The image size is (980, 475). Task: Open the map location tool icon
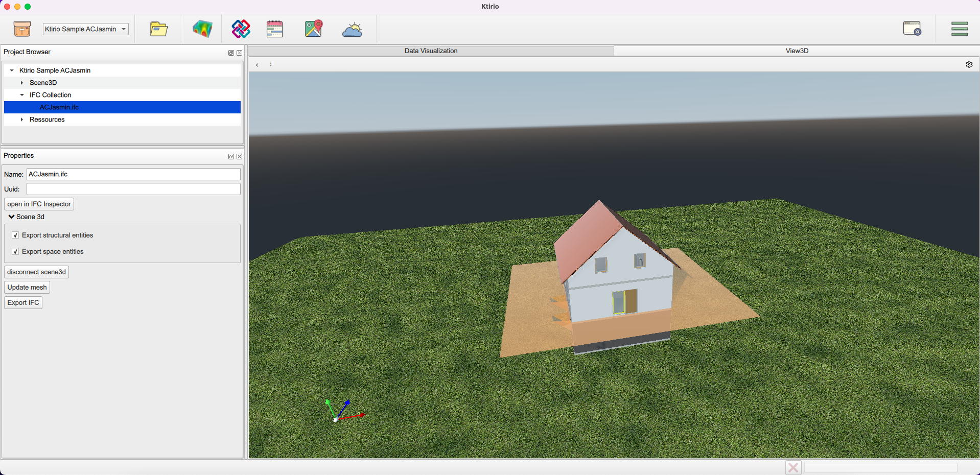pos(313,29)
